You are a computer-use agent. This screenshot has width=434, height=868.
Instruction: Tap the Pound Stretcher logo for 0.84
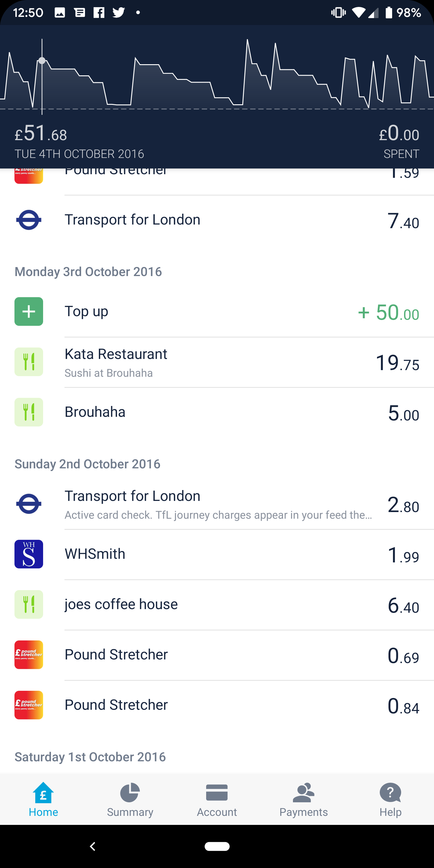point(29,705)
